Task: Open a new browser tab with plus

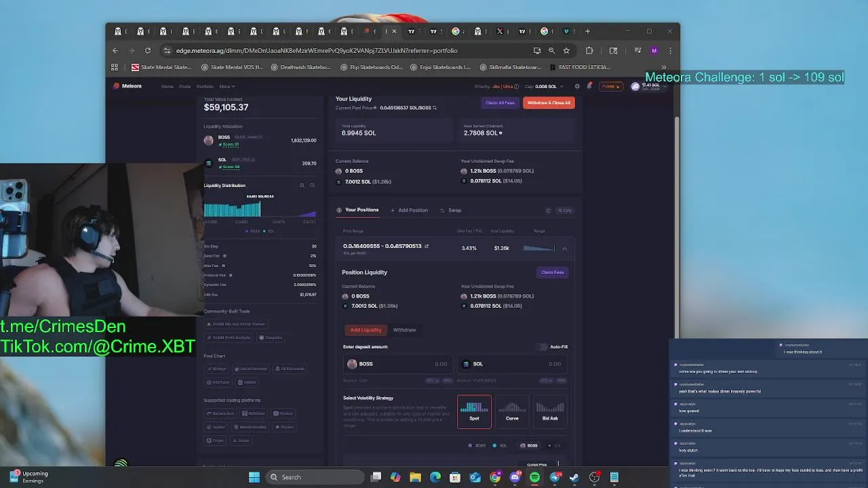Action: pos(588,31)
